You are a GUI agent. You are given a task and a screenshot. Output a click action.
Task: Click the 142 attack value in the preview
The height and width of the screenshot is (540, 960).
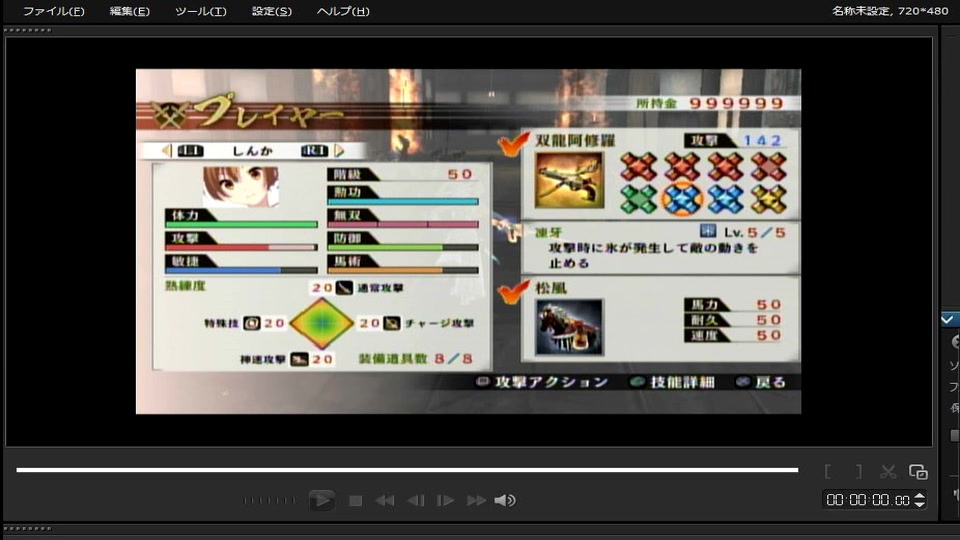click(x=762, y=140)
